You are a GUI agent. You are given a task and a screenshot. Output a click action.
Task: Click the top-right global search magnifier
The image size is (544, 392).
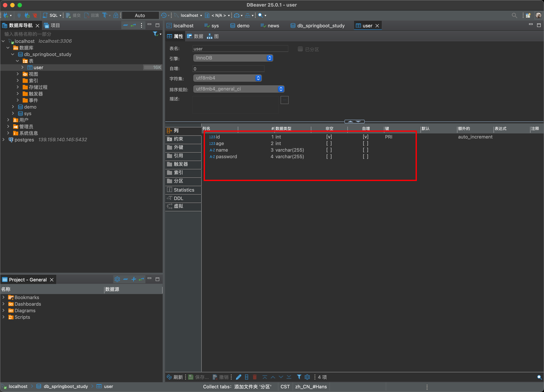coord(514,15)
